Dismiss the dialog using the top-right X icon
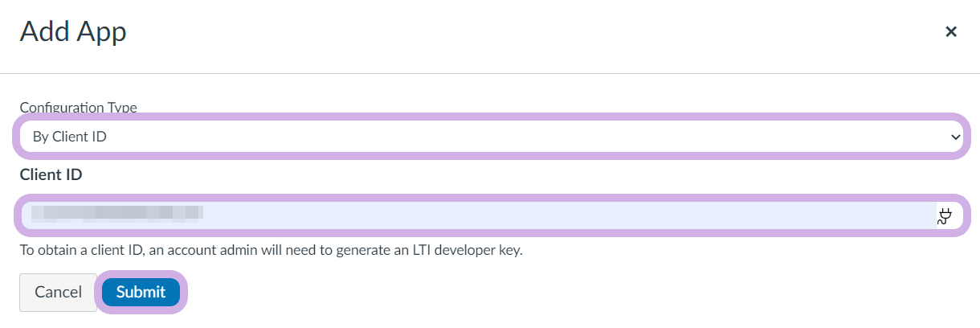This screenshot has height=328, width=980. (x=951, y=31)
